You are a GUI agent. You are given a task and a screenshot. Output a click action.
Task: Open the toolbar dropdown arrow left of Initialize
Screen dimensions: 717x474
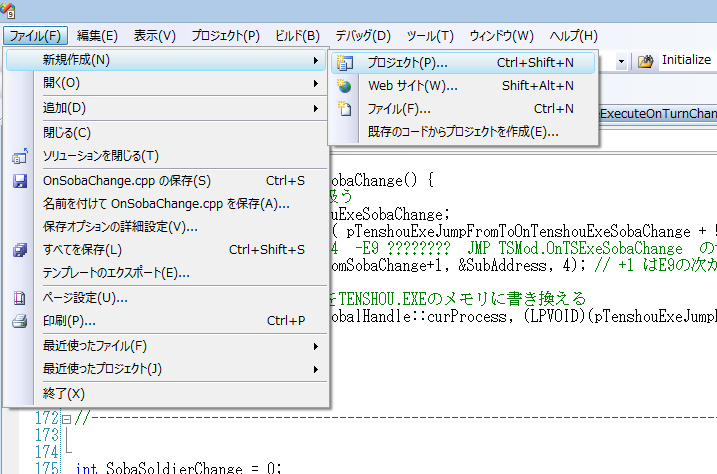(x=621, y=61)
